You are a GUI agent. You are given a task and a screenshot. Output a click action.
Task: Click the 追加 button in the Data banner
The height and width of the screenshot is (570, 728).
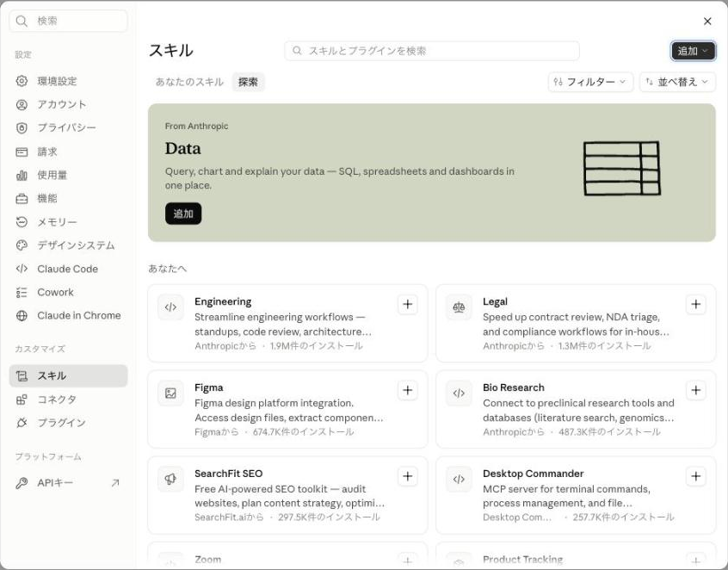click(x=183, y=214)
